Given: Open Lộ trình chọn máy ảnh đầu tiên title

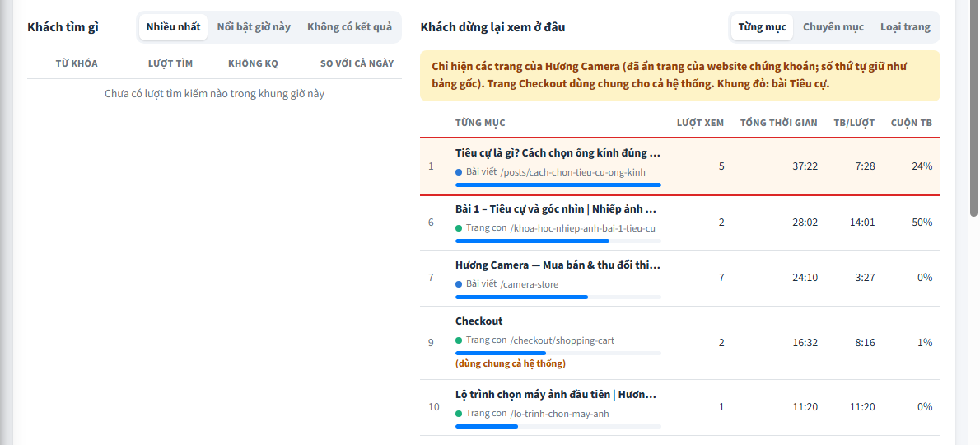Looking at the screenshot, I should point(556,395).
